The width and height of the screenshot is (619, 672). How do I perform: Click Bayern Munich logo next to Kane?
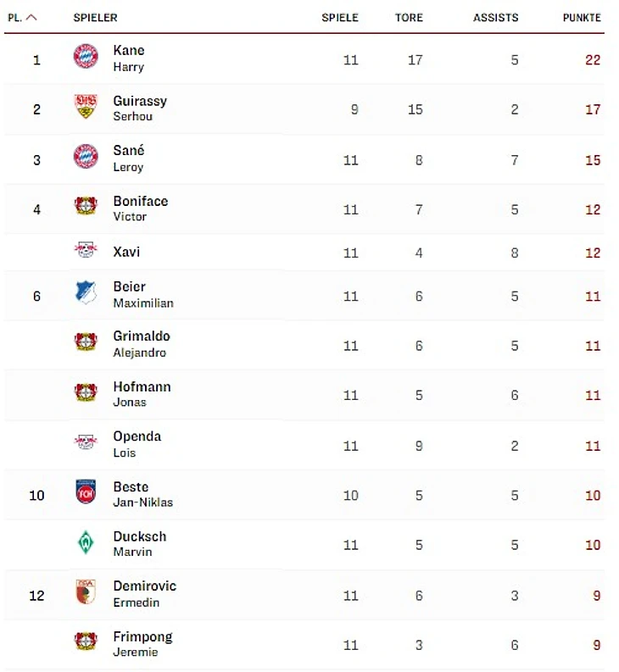point(86,56)
